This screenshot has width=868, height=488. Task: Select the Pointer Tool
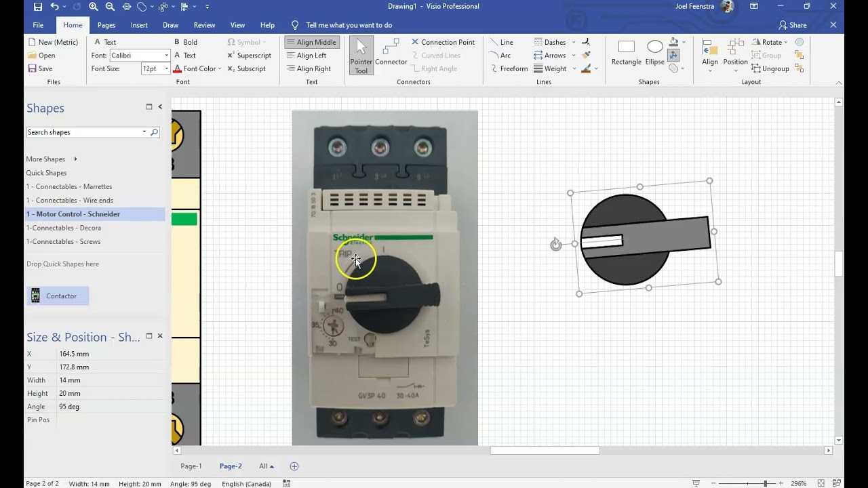pyautogui.click(x=361, y=56)
